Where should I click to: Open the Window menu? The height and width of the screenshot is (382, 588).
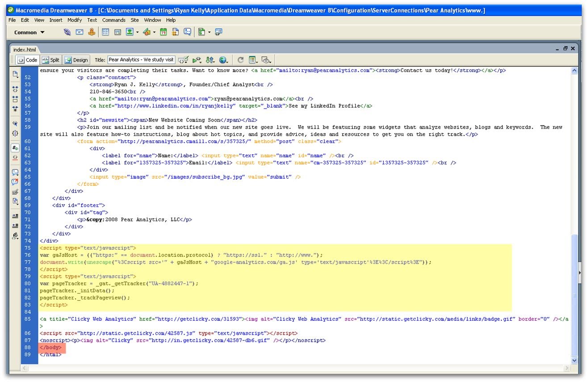tap(152, 20)
